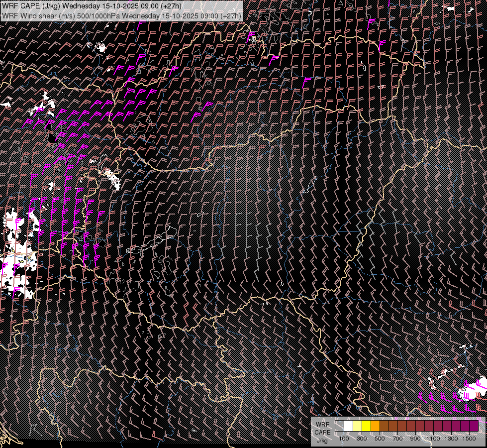Image resolution: width=487 pixels, height=448 pixels.
Task: Select the darkest purple legend swatch
Action: [x=474, y=426]
